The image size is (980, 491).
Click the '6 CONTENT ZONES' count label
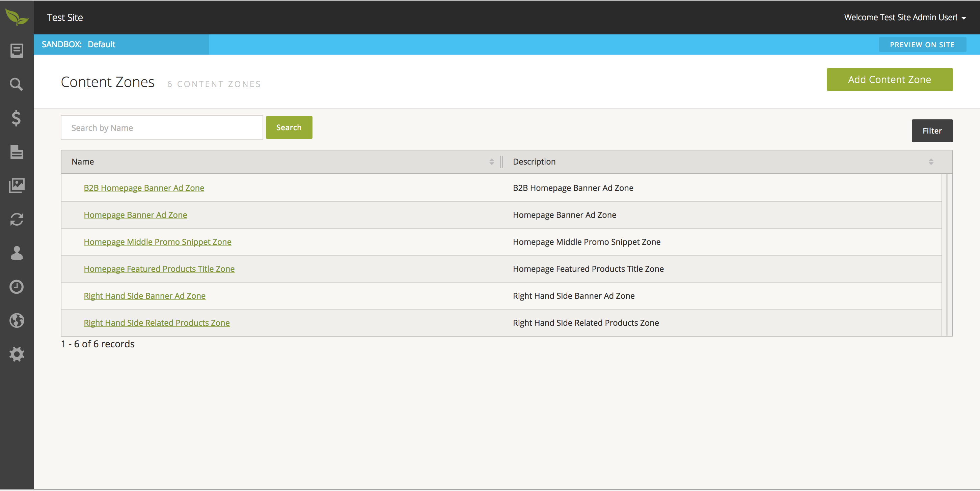214,84
